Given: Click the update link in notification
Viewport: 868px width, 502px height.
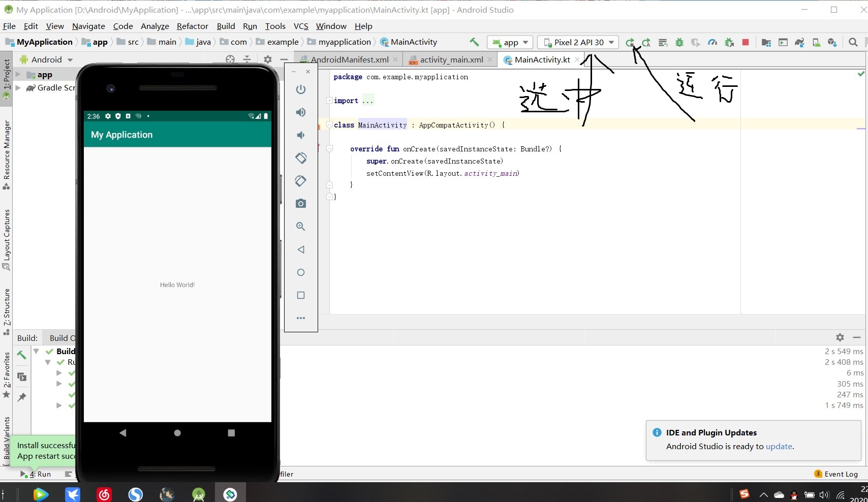Looking at the screenshot, I should 779,446.
